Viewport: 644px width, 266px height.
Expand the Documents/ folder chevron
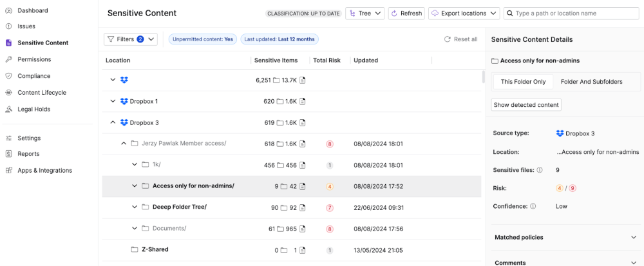click(134, 228)
